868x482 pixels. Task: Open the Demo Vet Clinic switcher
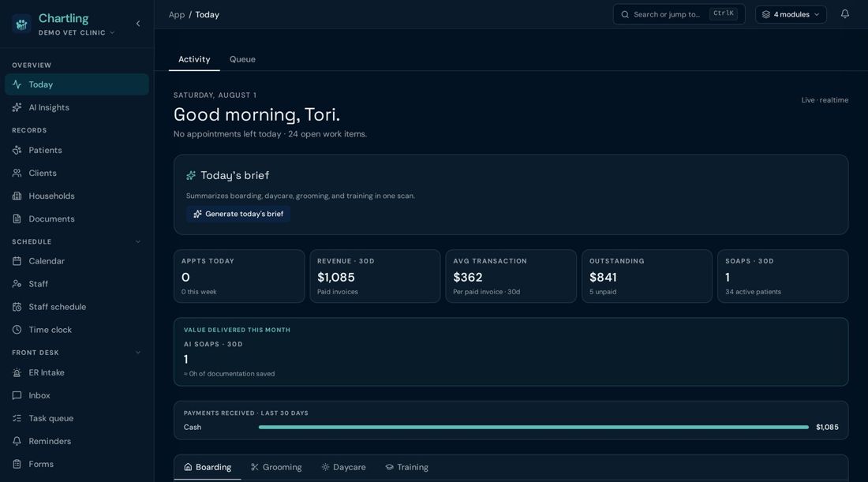point(77,32)
